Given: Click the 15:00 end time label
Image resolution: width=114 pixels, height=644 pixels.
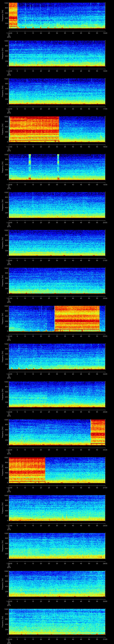Looking at the screenshot, I should (105, 33).
